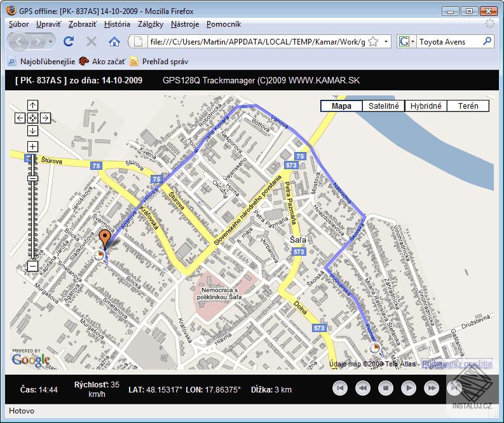Fast forward the track playback
Viewport: 504px width, 423px height.
tap(432, 388)
